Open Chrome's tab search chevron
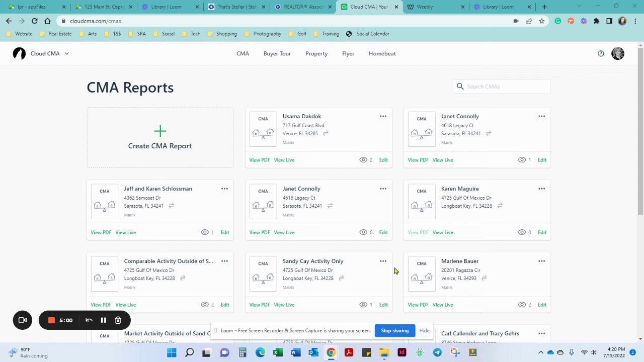The image size is (644, 362). click(579, 6)
